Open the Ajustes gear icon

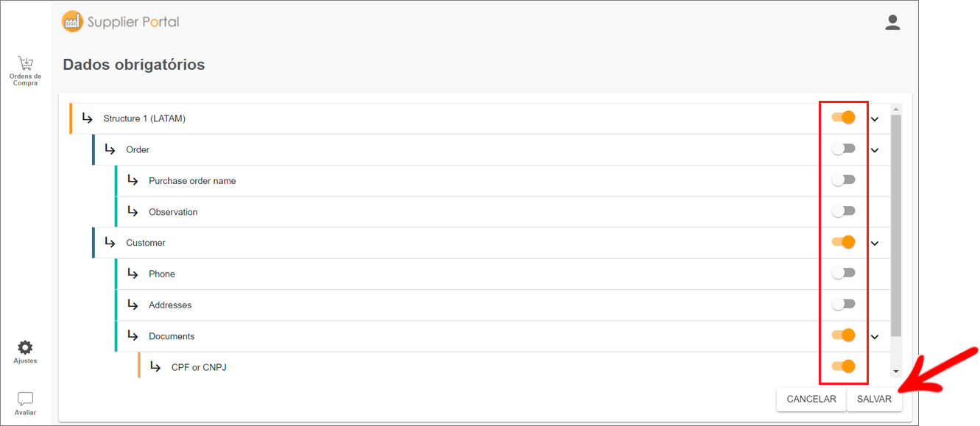[25, 347]
